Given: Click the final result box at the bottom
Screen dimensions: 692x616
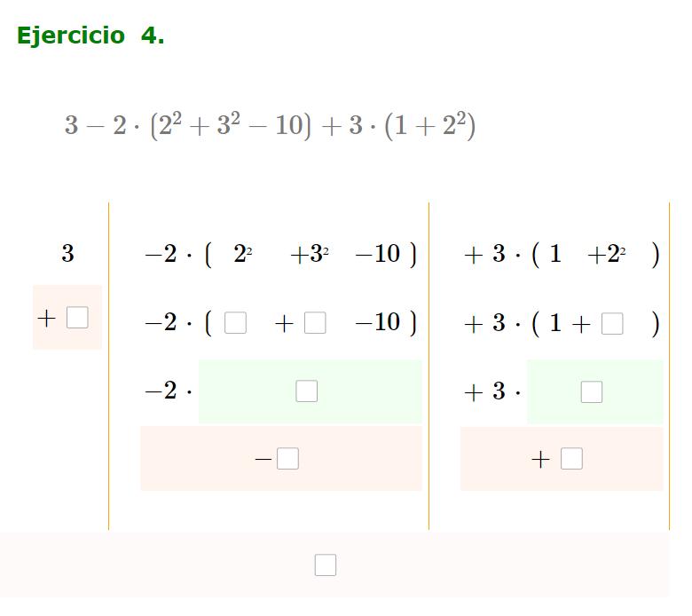Looking at the screenshot, I should tap(326, 565).
